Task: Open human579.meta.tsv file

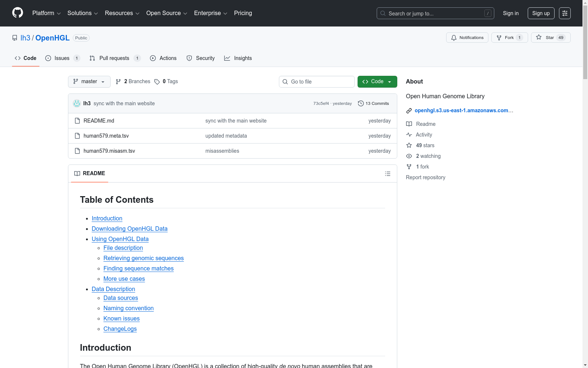Action: pyautogui.click(x=106, y=136)
